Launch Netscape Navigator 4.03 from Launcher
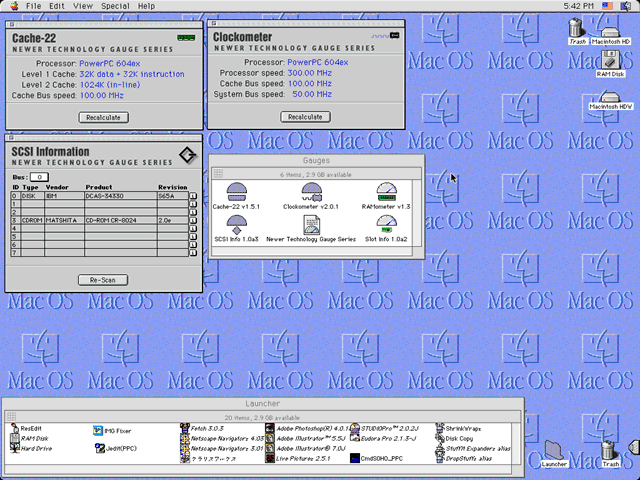This screenshot has height=480, width=640. (222, 438)
